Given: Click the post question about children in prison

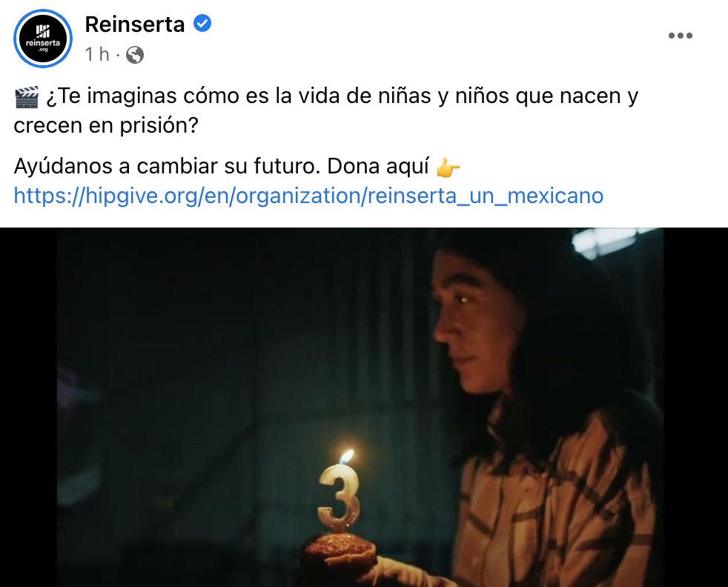Looking at the screenshot, I should [326, 110].
